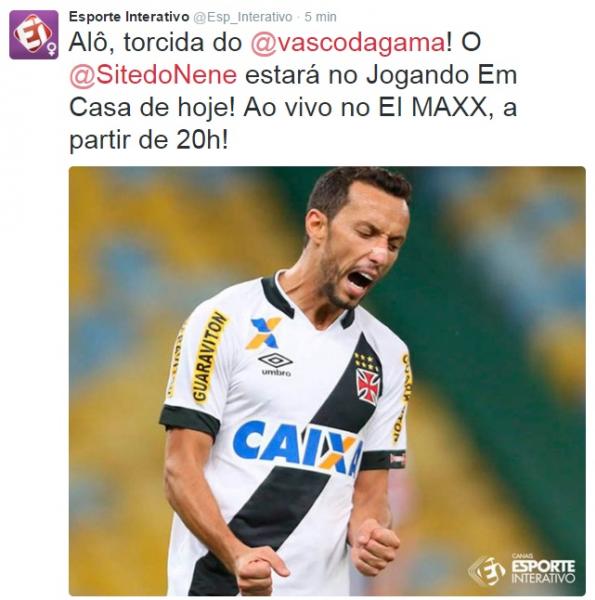Click the 'Alô, torcida do' opening text

pos(155,42)
